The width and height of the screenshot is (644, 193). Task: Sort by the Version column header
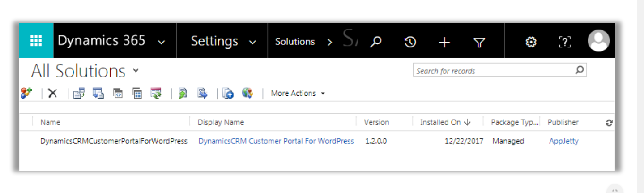[x=376, y=122]
